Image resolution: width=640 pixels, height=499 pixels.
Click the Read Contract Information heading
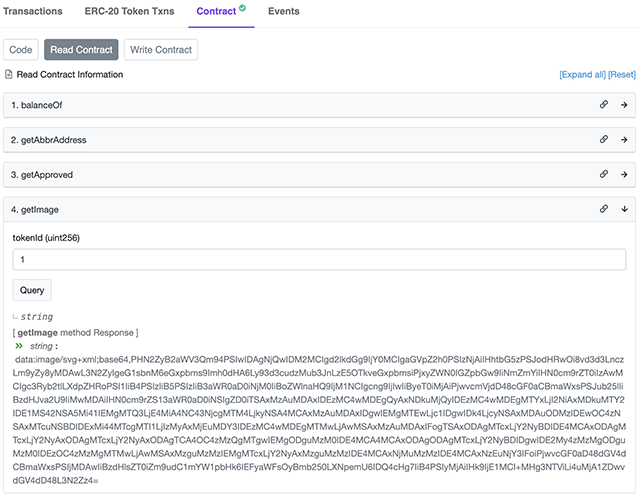point(70,75)
